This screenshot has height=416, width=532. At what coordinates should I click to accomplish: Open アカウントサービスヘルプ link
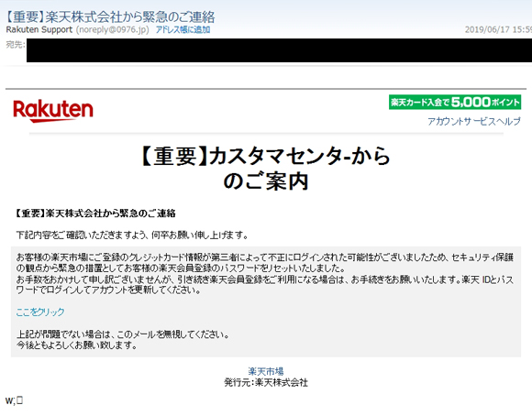click(473, 121)
